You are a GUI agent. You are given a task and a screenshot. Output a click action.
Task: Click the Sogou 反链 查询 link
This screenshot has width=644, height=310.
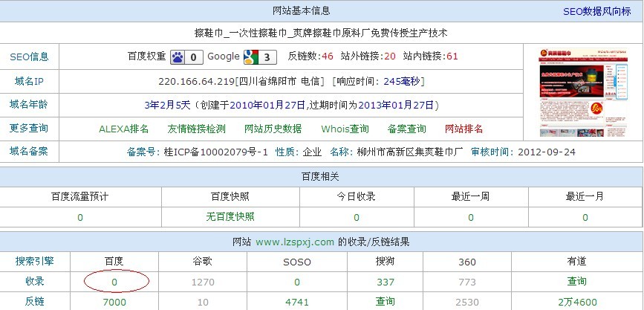(x=386, y=301)
